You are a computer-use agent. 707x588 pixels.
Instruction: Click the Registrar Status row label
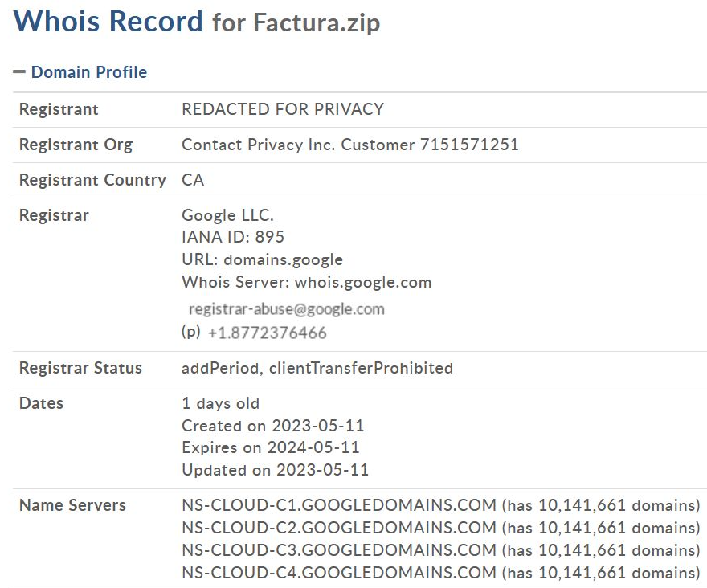coord(80,368)
